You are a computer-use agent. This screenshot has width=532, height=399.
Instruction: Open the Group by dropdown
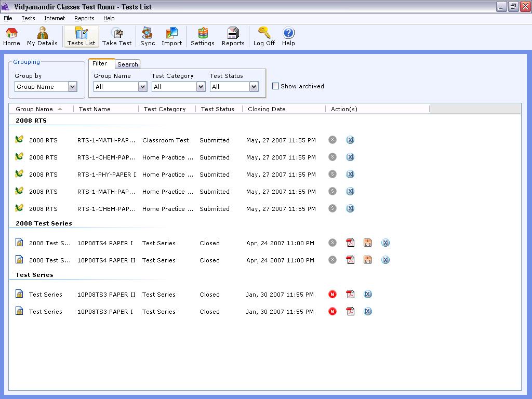pyautogui.click(x=46, y=87)
